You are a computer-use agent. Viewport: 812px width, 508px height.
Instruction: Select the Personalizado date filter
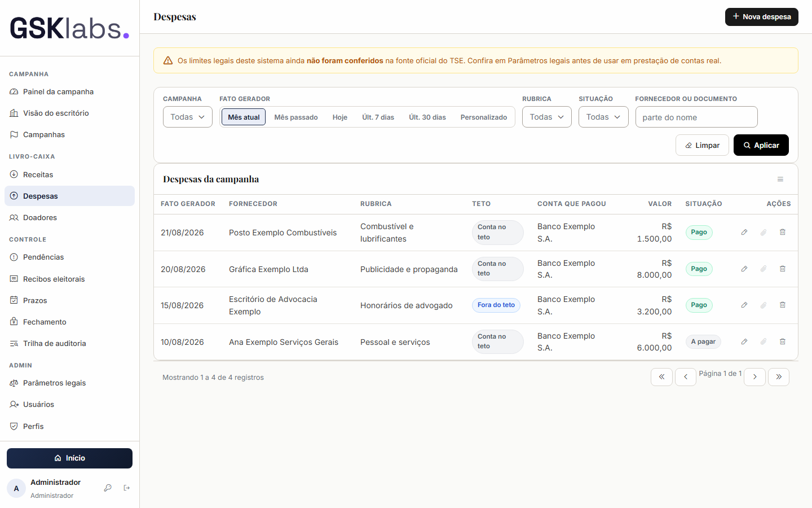click(x=484, y=117)
